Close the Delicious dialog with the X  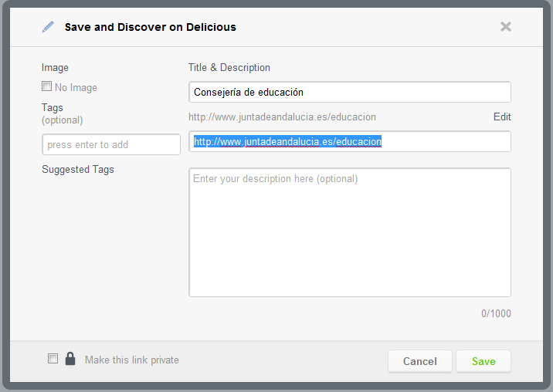coord(505,27)
